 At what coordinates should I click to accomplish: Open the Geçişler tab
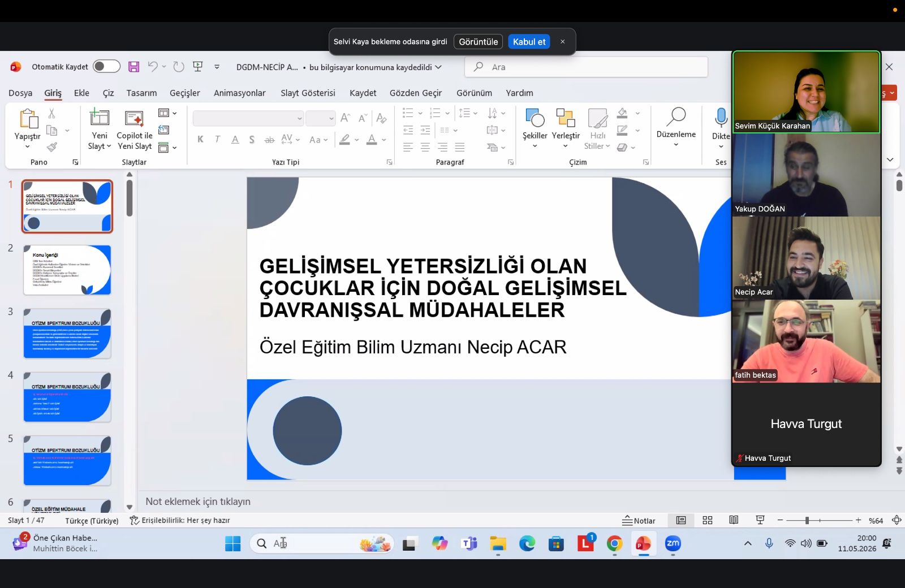click(x=185, y=93)
